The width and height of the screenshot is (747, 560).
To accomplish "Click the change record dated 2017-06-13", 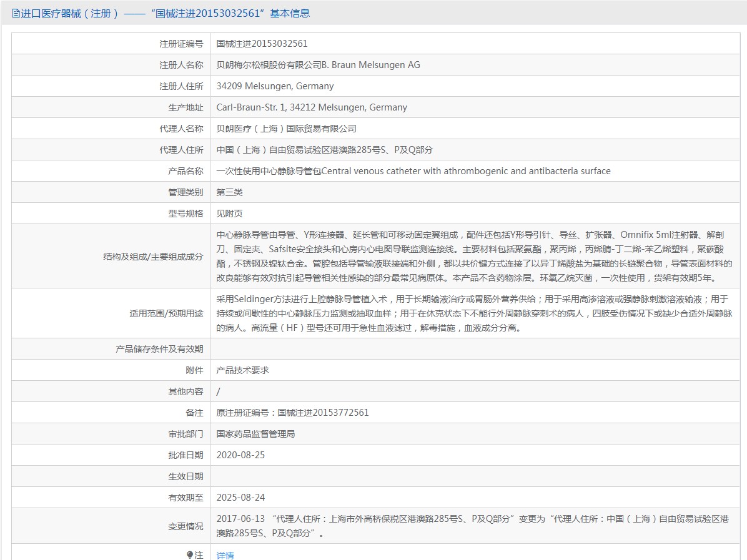I will tap(473, 526).
